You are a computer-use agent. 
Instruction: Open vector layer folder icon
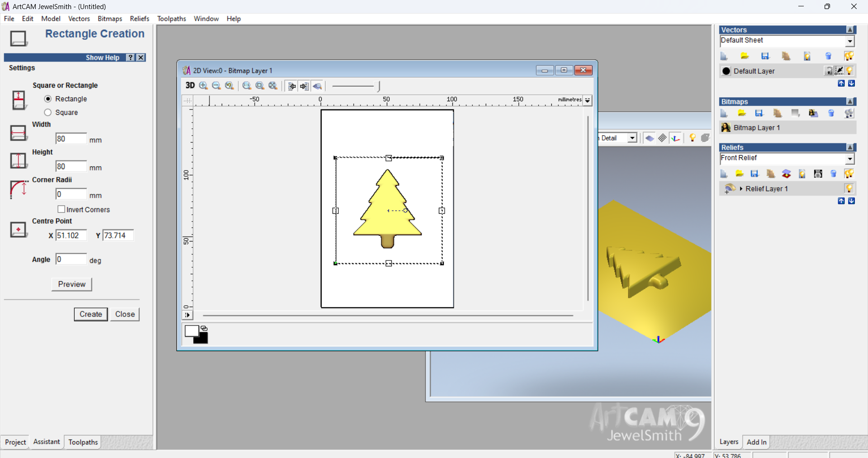tap(745, 56)
